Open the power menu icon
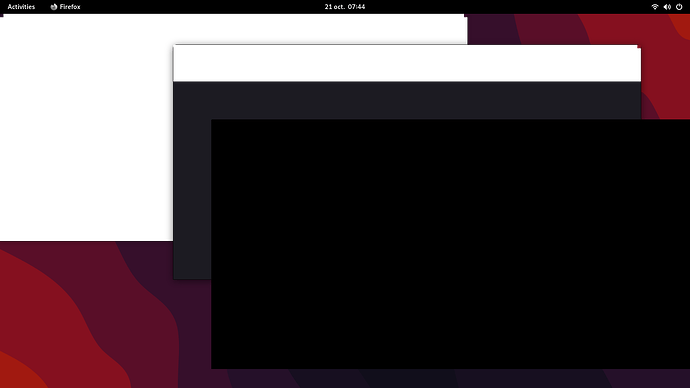Image resolution: width=690 pixels, height=388 pixels. point(679,7)
